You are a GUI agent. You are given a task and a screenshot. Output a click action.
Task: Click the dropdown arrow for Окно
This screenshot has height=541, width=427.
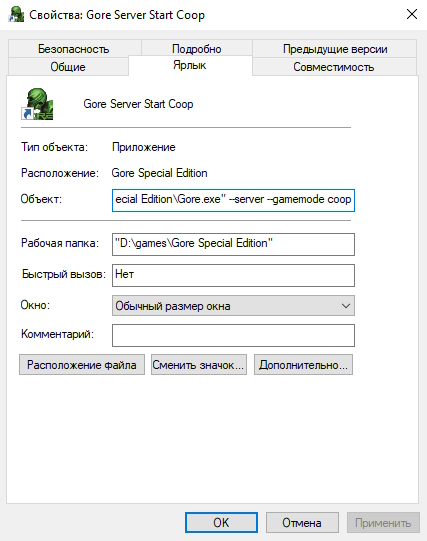[x=346, y=306]
